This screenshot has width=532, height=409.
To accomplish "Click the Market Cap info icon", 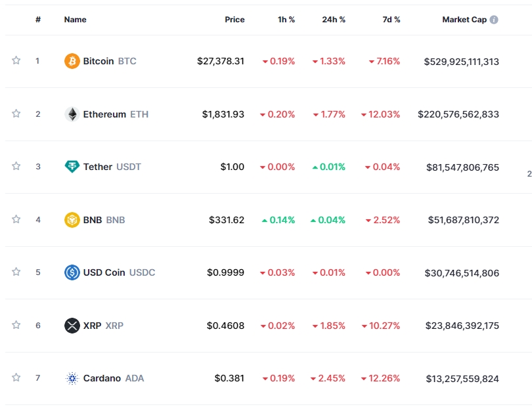I will (494, 20).
